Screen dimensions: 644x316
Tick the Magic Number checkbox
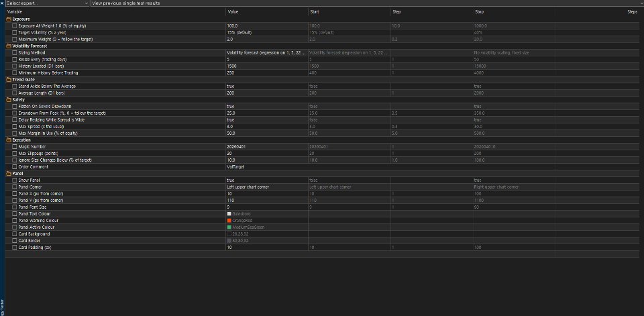14,146
